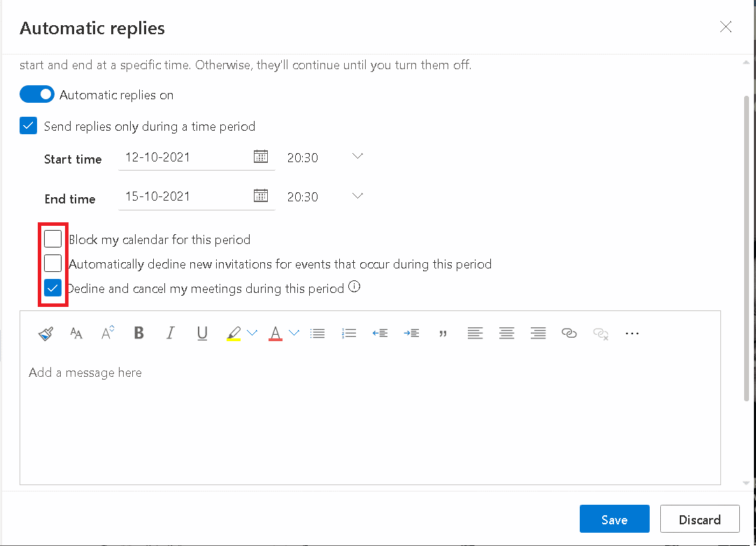Image resolution: width=756 pixels, height=546 pixels.
Task: Toggle bold formatting
Action: (139, 333)
